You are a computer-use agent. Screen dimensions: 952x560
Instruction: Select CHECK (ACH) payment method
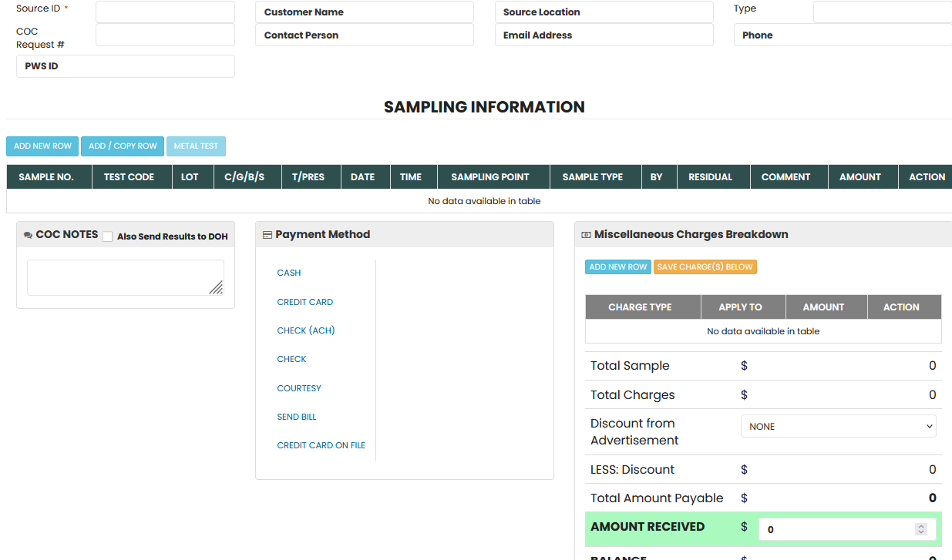point(306,330)
